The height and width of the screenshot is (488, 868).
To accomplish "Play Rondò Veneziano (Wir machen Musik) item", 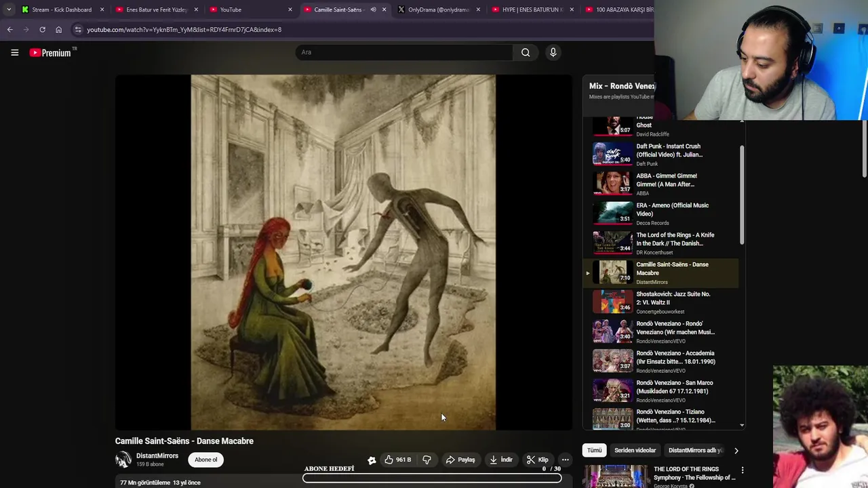I will pyautogui.click(x=661, y=331).
